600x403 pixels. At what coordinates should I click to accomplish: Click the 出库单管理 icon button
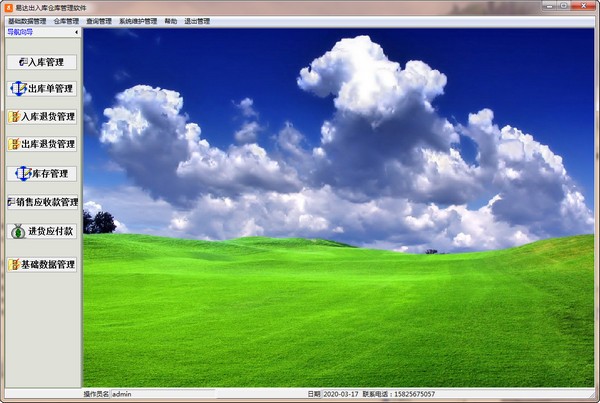point(42,89)
